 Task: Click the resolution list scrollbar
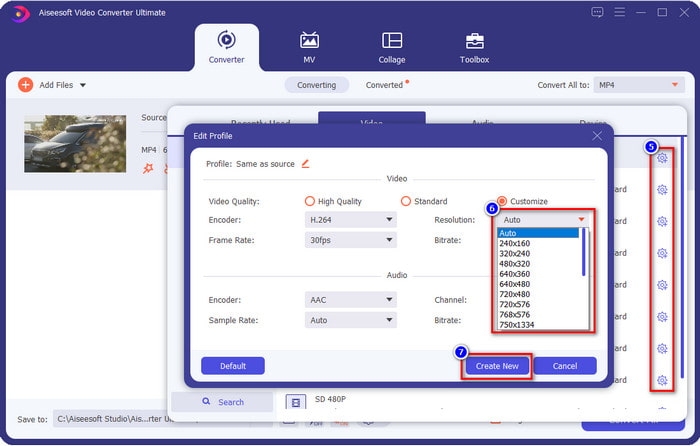click(583, 252)
